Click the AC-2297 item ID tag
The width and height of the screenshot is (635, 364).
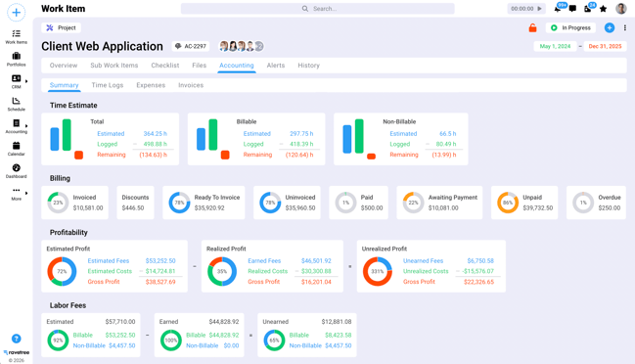(191, 46)
